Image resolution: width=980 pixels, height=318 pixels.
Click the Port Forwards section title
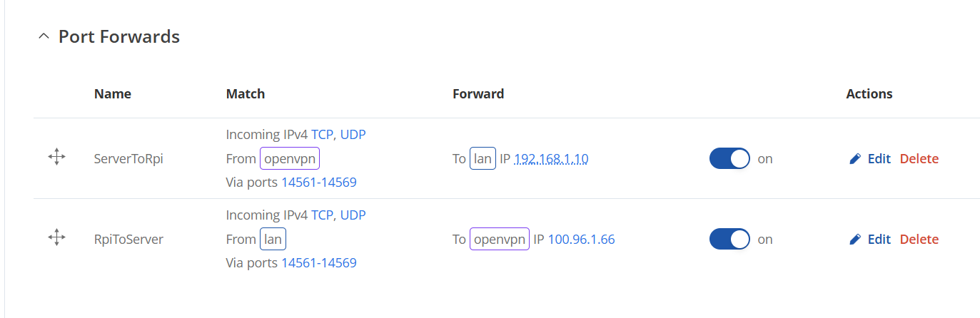point(118,36)
